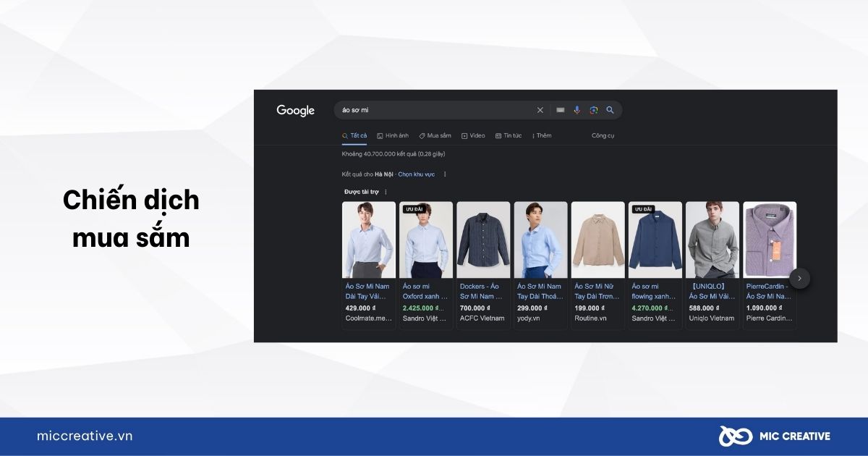This screenshot has height=456, width=868.
Task: Click the Google logo
Action: click(x=295, y=111)
